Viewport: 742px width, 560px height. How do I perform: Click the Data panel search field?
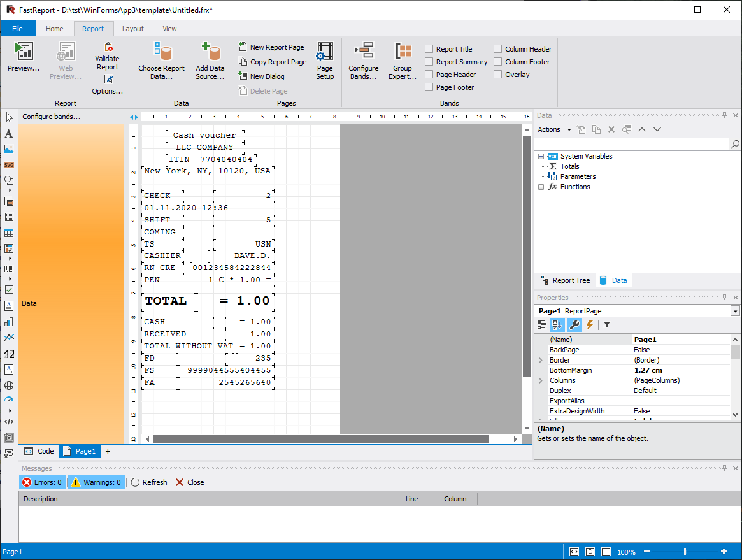pyautogui.click(x=632, y=145)
